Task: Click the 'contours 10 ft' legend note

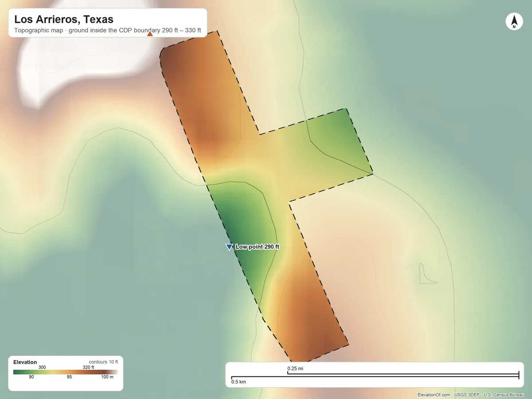Action: click(x=103, y=362)
